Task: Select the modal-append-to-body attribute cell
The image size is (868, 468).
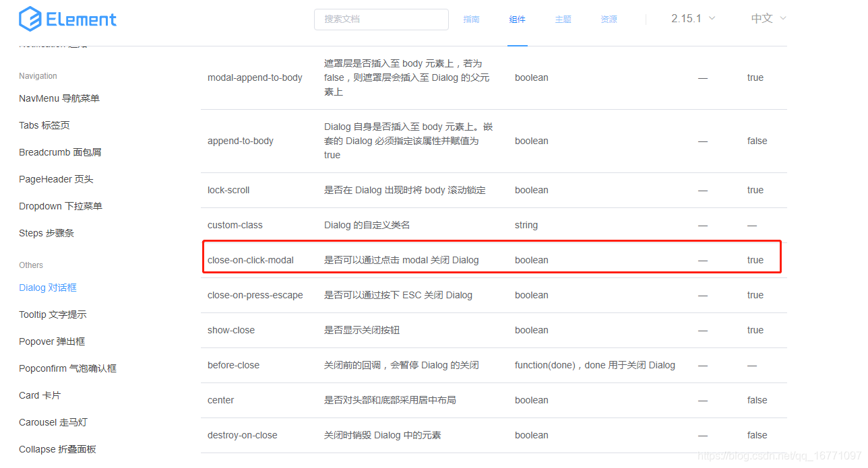Action: pos(255,77)
